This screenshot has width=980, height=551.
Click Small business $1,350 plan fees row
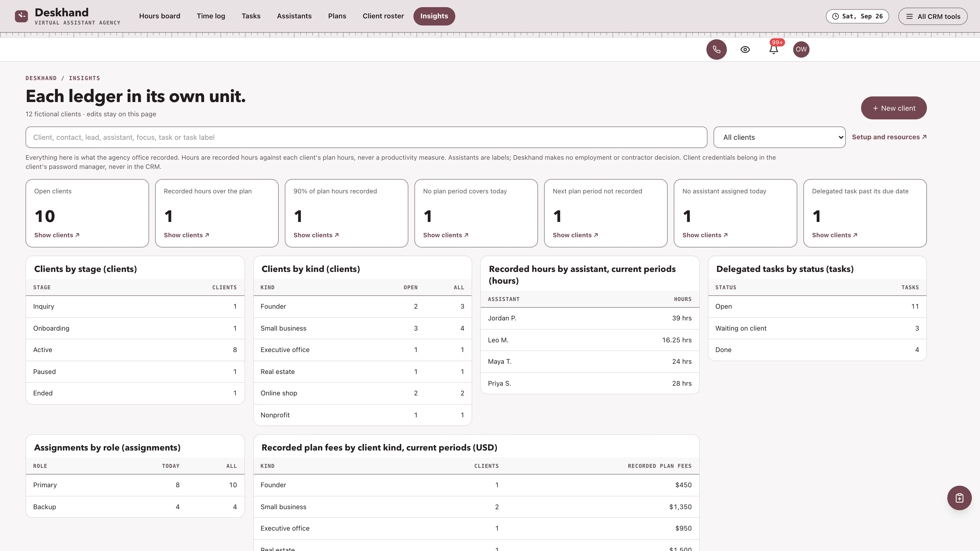476,507
